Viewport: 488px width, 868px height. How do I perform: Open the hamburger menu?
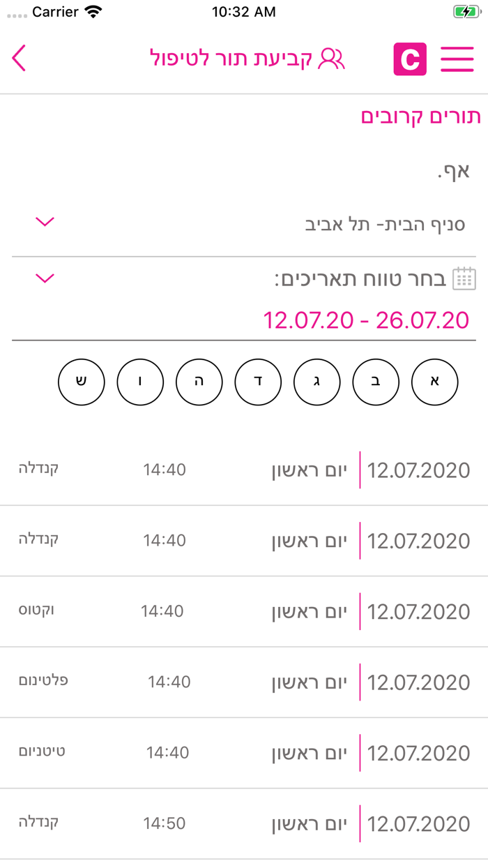[457, 59]
